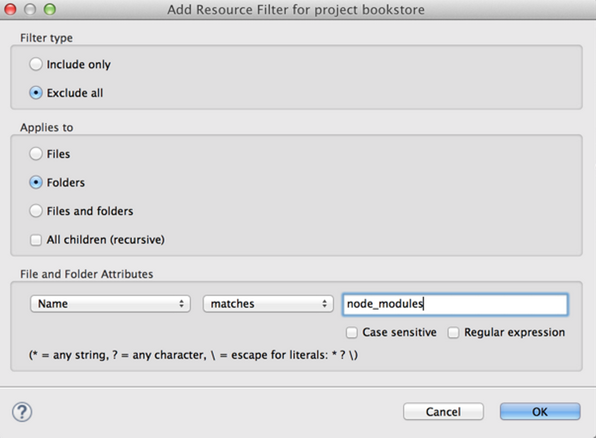Open the matches operator dropdown
This screenshot has height=438, width=596.
click(268, 304)
